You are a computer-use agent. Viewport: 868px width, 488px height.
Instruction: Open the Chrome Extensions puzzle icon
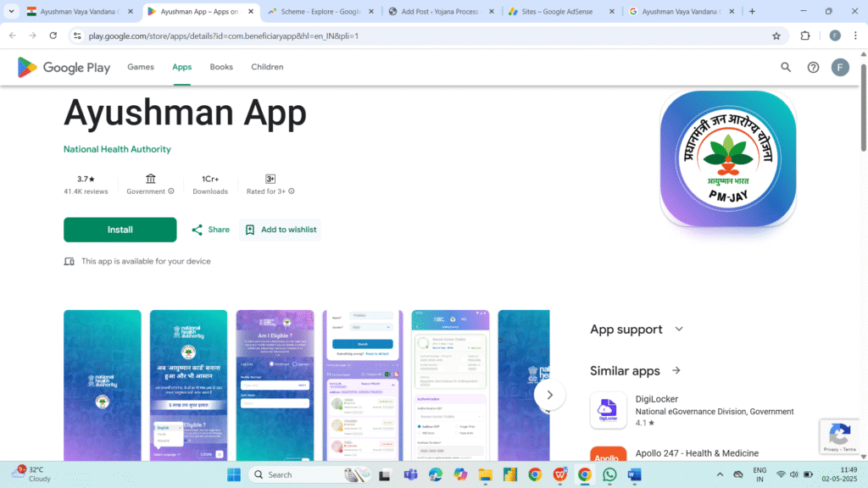pos(805,36)
